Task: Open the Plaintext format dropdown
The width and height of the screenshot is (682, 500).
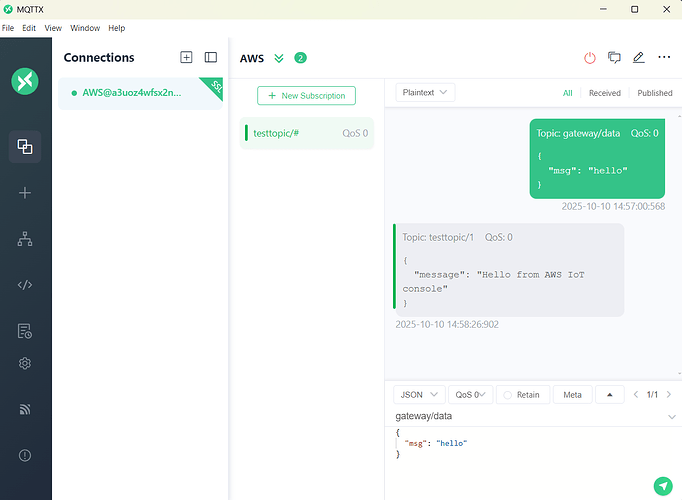Action: (x=425, y=92)
